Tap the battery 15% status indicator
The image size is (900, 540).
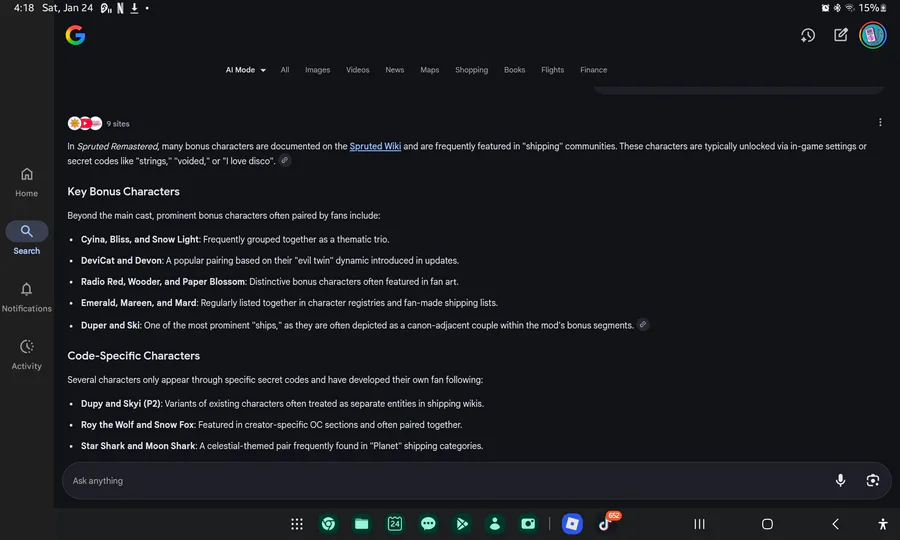pos(872,8)
